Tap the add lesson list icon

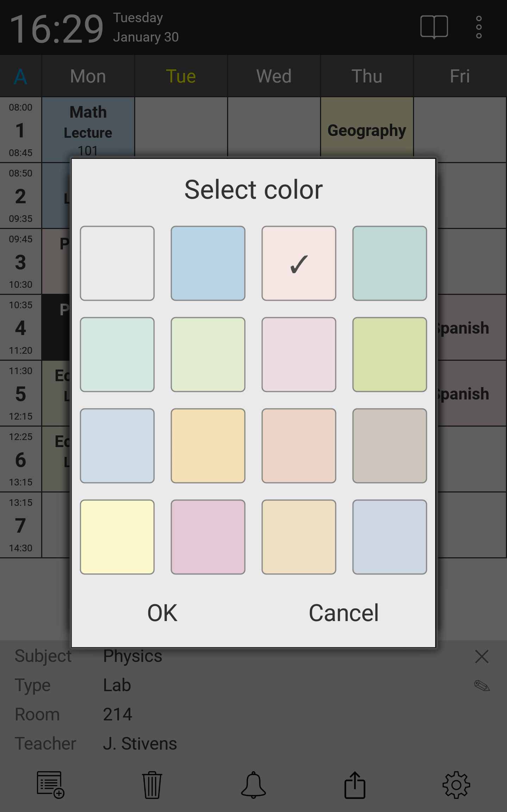51,785
